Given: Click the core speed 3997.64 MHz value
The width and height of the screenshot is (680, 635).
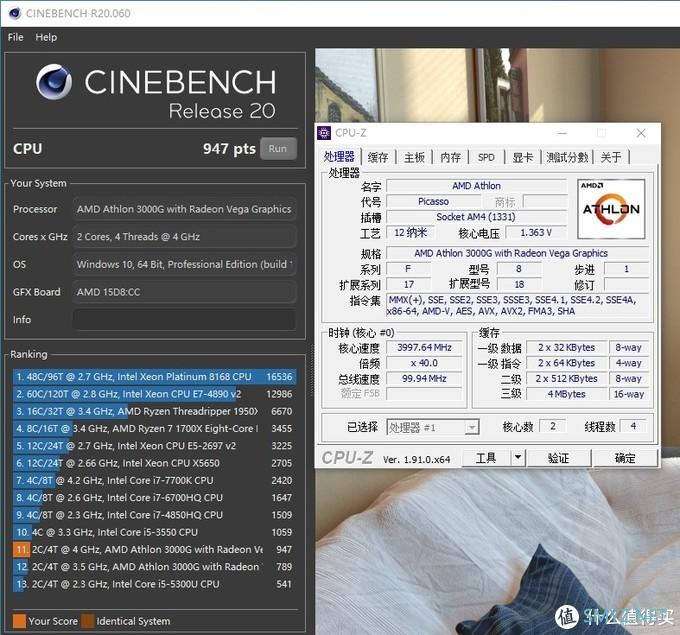Looking at the screenshot, I should pos(424,347).
